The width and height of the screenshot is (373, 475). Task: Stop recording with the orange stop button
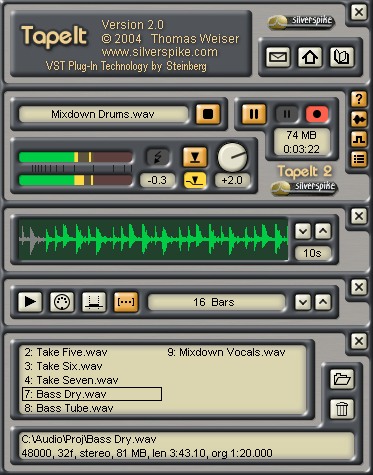[x=208, y=114]
